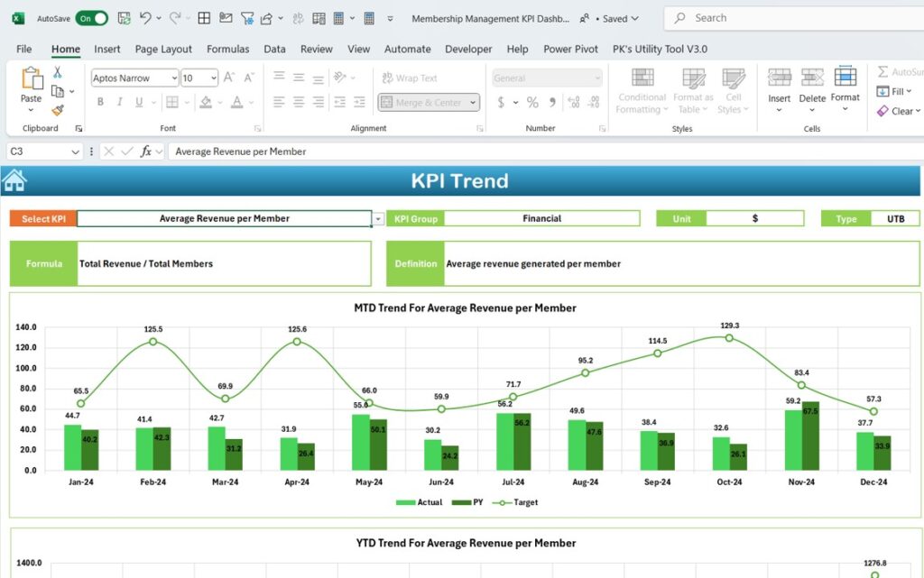
Task: Click the Name Box showing C3
Action: pos(44,151)
